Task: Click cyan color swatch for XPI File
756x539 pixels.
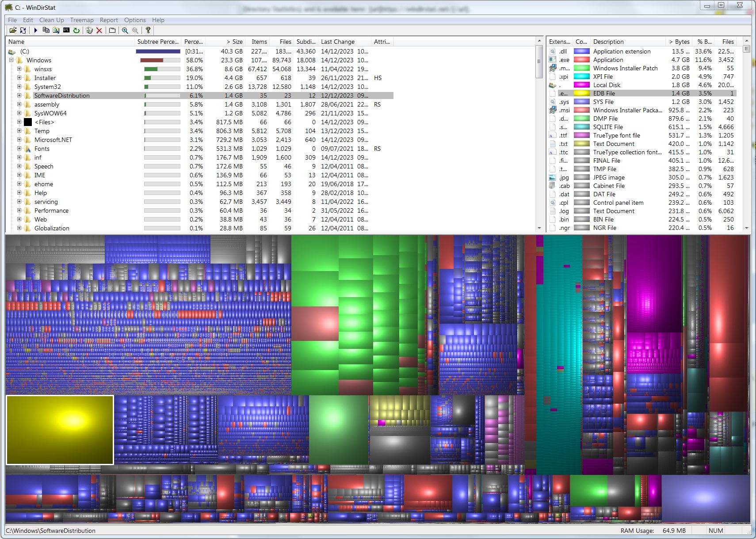Action: [x=582, y=76]
